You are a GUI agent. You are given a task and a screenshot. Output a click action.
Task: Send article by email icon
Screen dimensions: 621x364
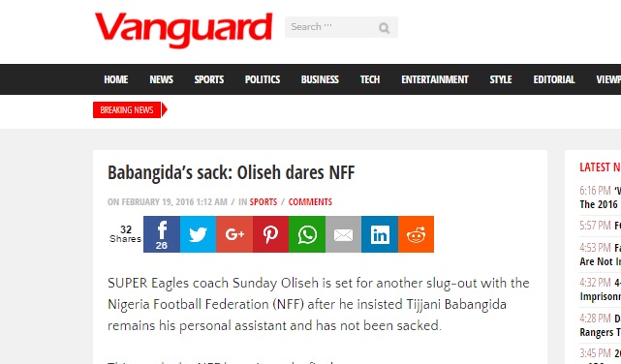343,234
